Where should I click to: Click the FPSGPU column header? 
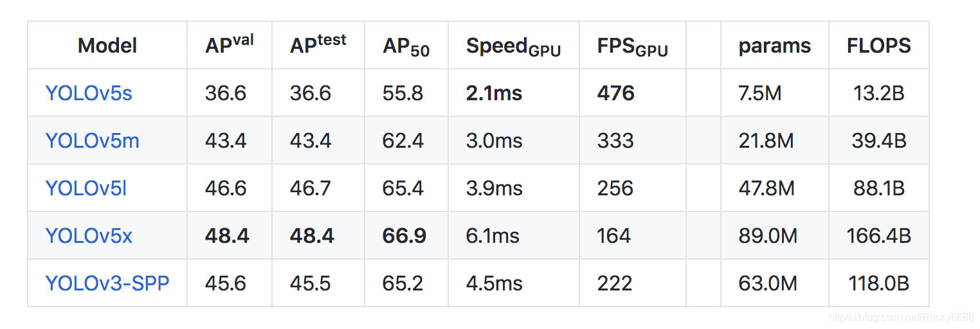(x=633, y=47)
